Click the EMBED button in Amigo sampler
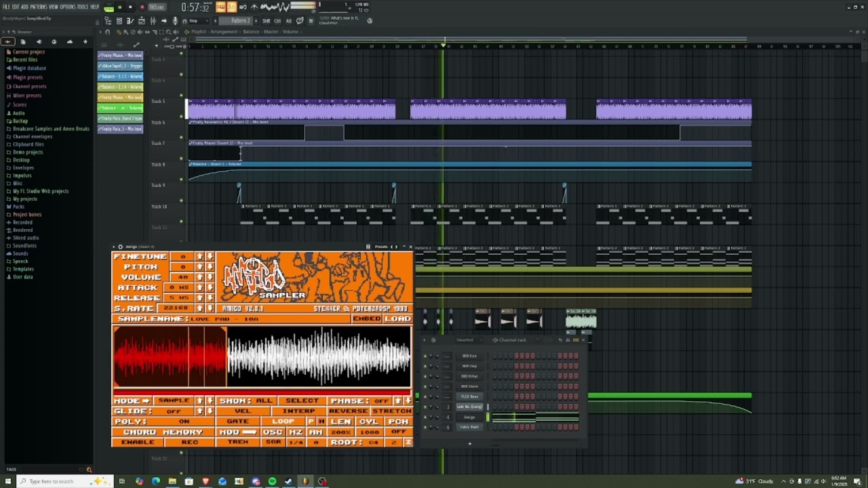This screenshot has height=488, width=868. click(x=367, y=319)
